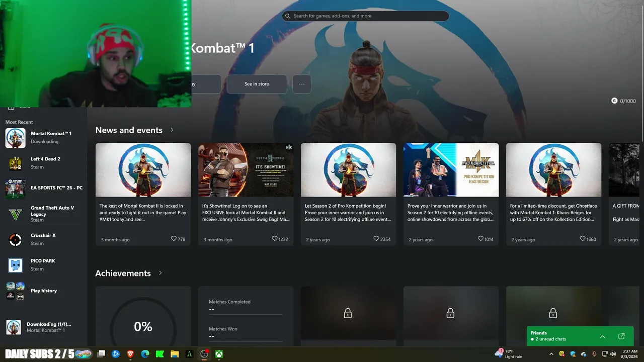Open Left 4 Dead 2 from the sidebar
Viewport: 644px width, 362px height.
point(44,163)
